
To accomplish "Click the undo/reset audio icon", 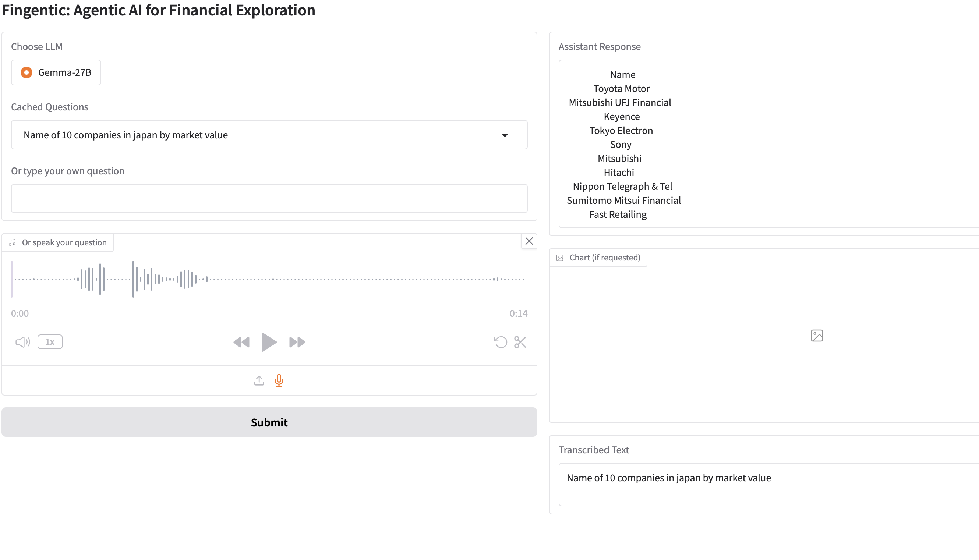I will pyautogui.click(x=500, y=342).
